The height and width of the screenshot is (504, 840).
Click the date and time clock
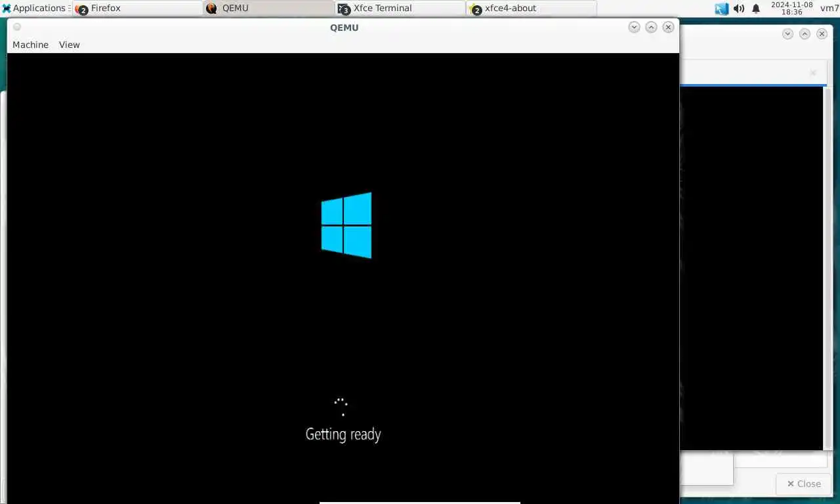tap(791, 8)
